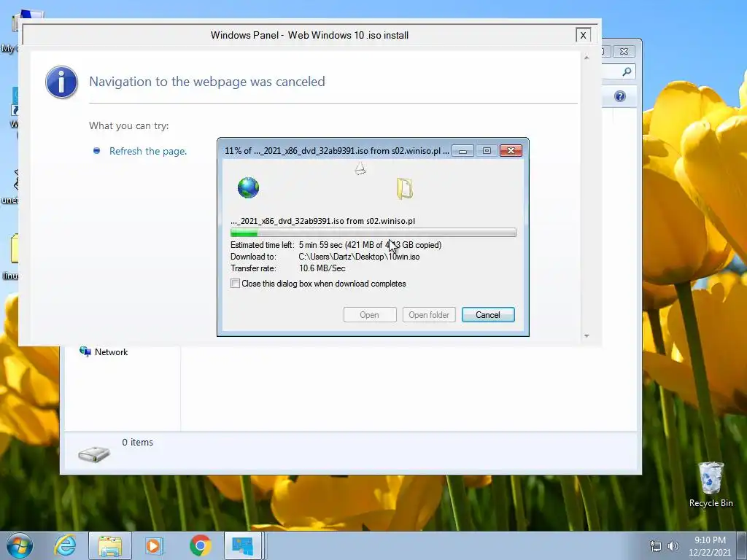Enable Close this dialog box when download completes
The image size is (747, 560).
[x=236, y=284]
